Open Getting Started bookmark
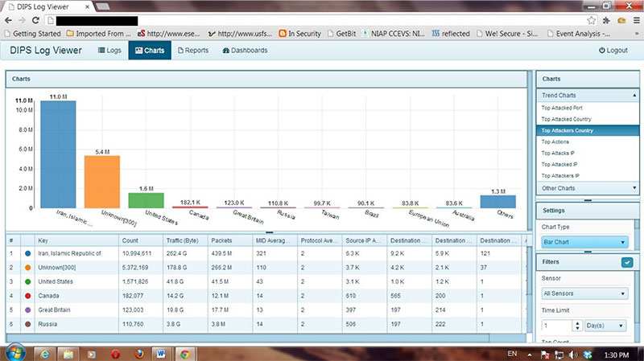 pos(32,34)
